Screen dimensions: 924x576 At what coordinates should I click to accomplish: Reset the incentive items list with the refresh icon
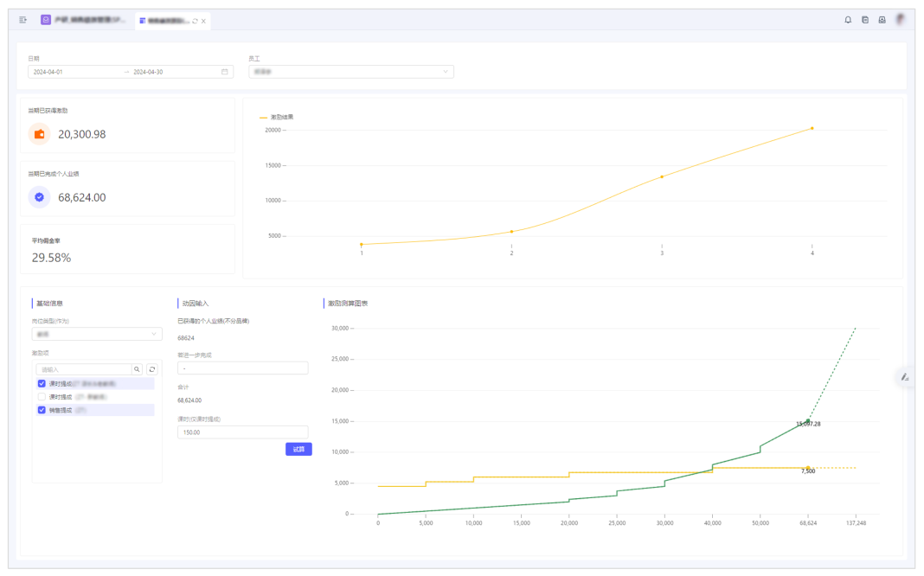pyautogui.click(x=152, y=369)
